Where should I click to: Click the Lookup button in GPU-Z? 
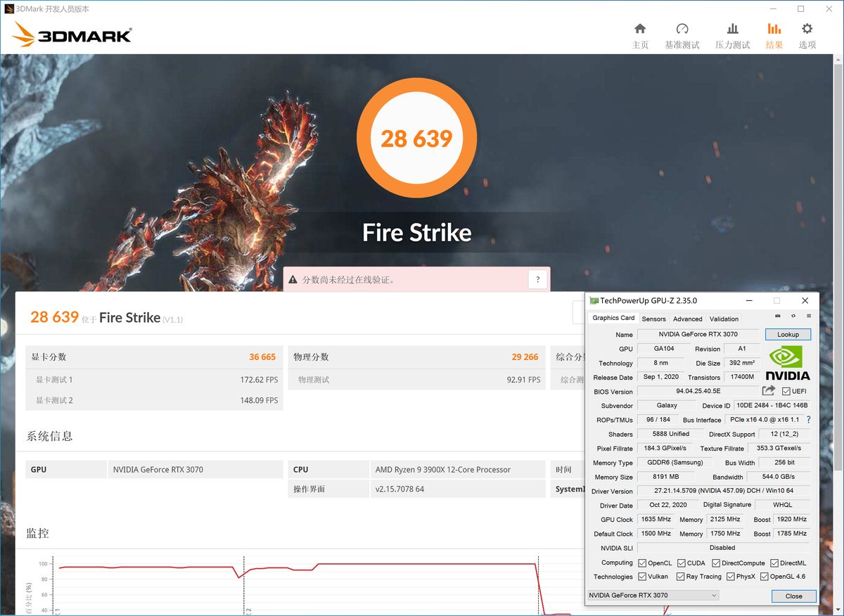click(788, 335)
